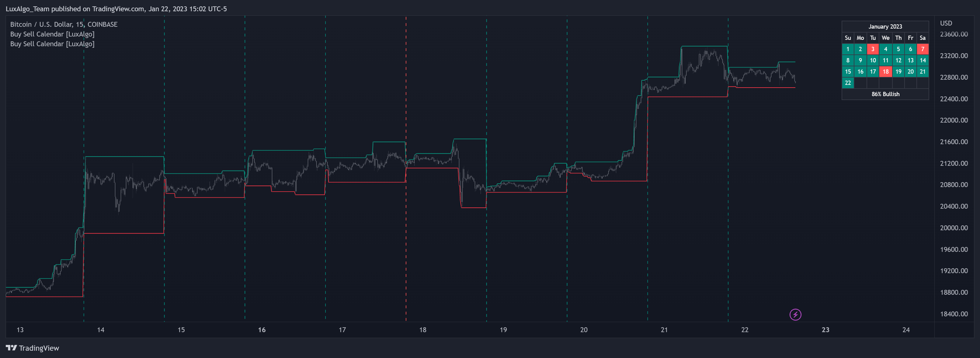Click green calendar day 5

click(898, 49)
